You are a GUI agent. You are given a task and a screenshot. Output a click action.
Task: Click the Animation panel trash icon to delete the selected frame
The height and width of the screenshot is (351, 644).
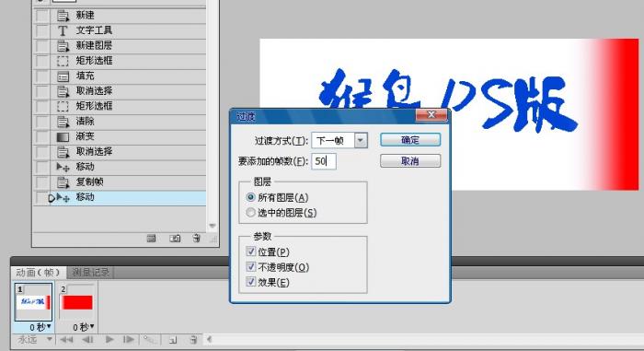(x=193, y=340)
